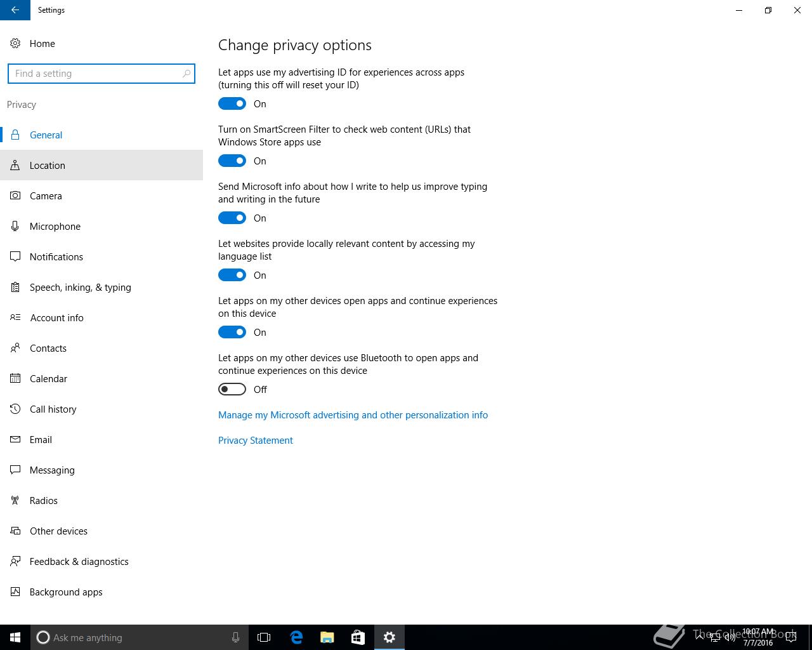
Task: Click the Account info icon
Action: click(15, 317)
